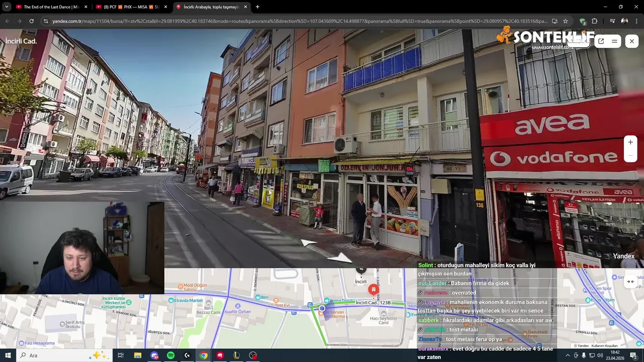
Task: Click the İncirli Cad., 123B address label
Action: [373, 303]
